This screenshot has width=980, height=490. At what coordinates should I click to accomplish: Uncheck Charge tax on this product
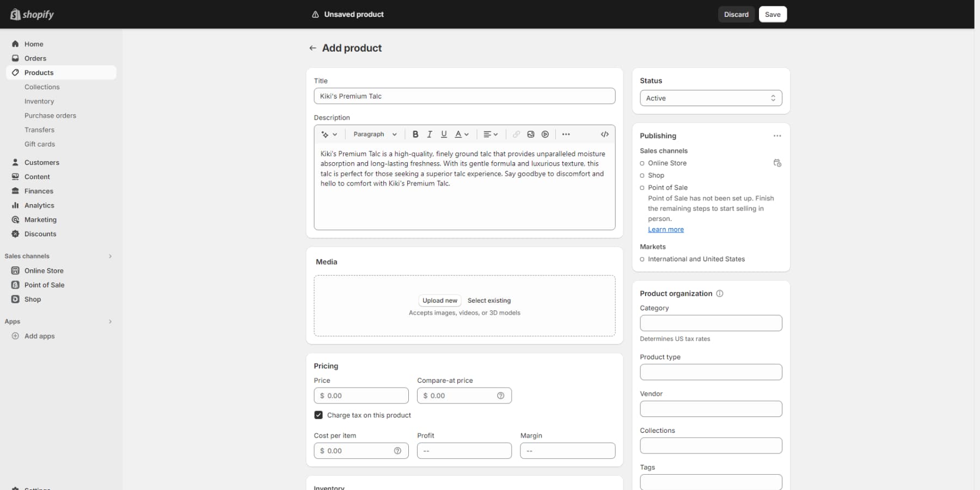(x=318, y=415)
